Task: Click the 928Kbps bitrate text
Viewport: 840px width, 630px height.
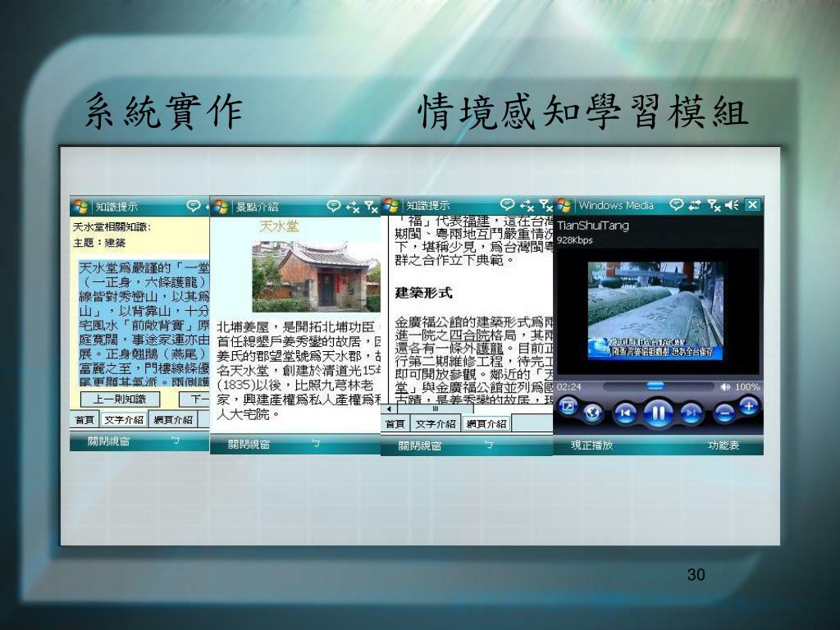Action: click(x=575, y=240)
